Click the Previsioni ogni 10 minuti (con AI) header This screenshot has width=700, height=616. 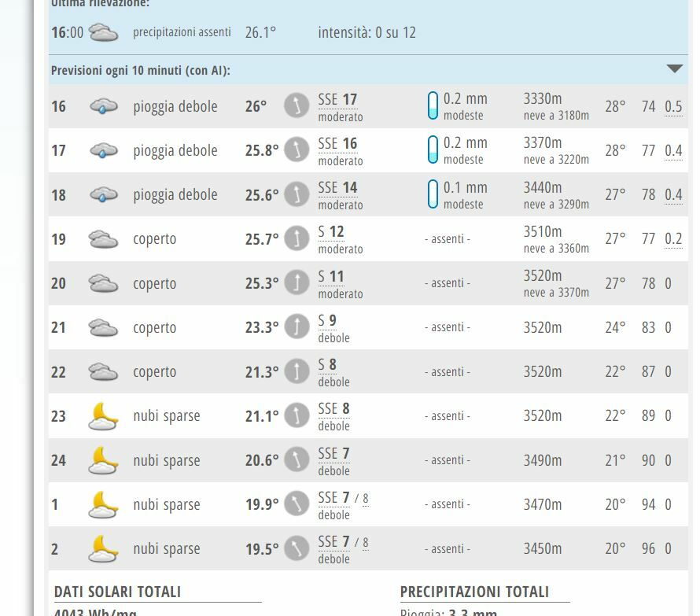click(x=126, y=70)
